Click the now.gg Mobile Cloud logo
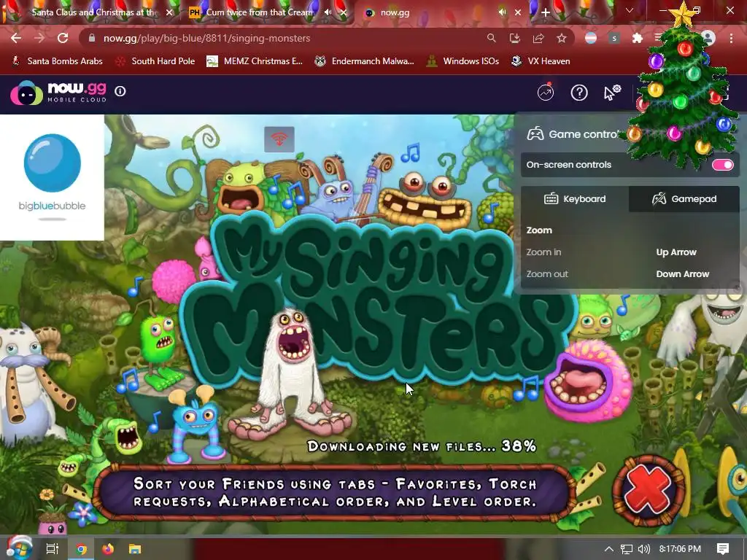The height and width of the screenshot is (560, 747). 58,93
